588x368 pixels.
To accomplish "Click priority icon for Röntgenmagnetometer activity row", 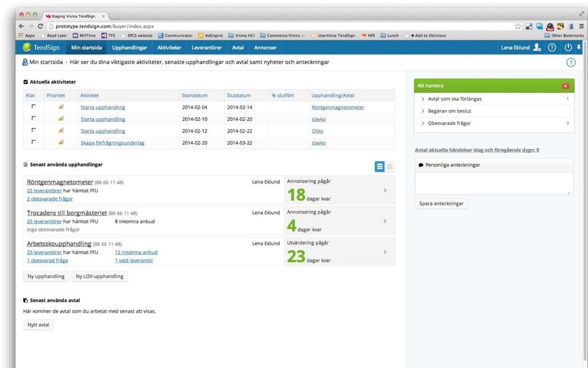I will pyautogui.click(x=61, y=107).
